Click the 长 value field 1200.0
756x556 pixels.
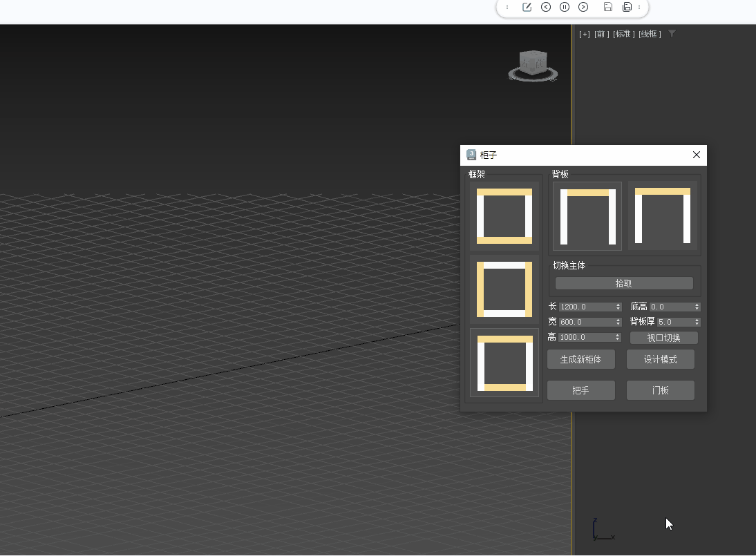point(586,307)
